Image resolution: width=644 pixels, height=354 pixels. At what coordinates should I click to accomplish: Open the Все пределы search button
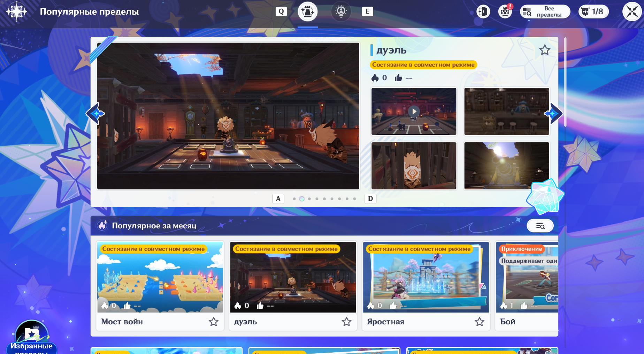(545, 11)
